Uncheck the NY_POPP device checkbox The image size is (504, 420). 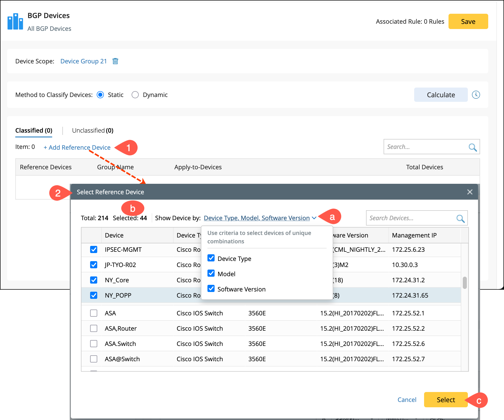pos(94,295)
